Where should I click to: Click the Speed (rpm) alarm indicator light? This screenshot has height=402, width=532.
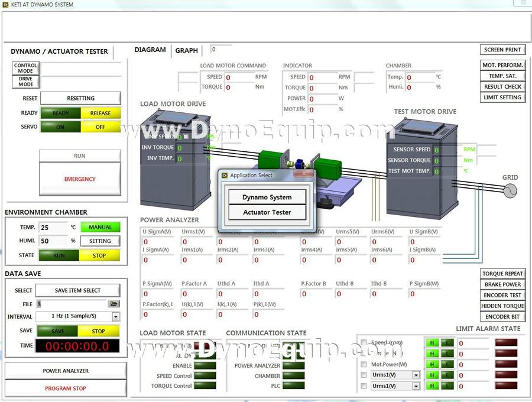point(506,343)
